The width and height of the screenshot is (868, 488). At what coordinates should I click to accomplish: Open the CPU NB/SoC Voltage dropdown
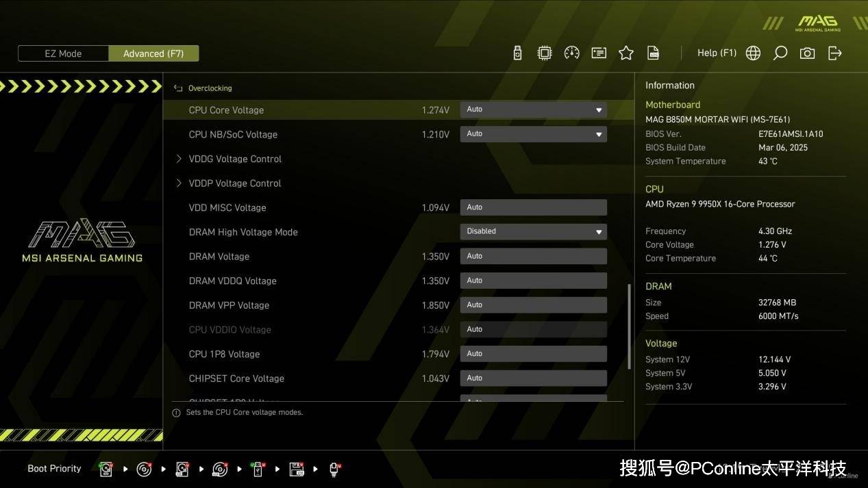point(533,134)
